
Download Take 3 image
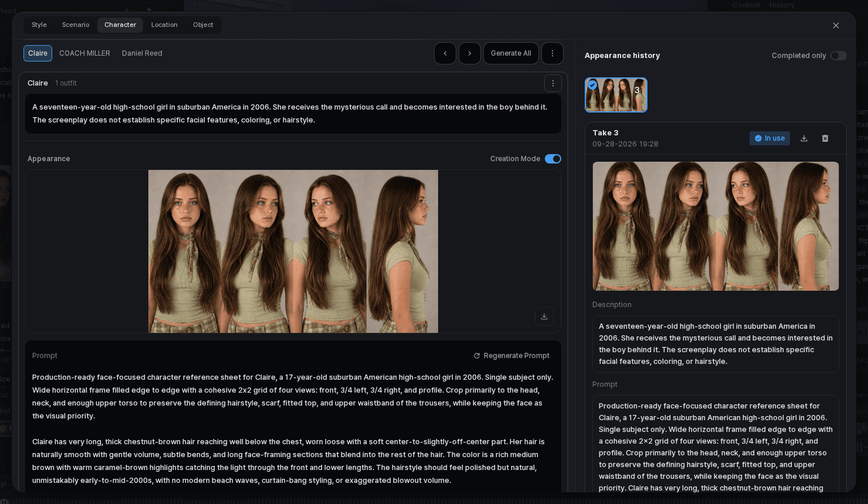(804, 138)
